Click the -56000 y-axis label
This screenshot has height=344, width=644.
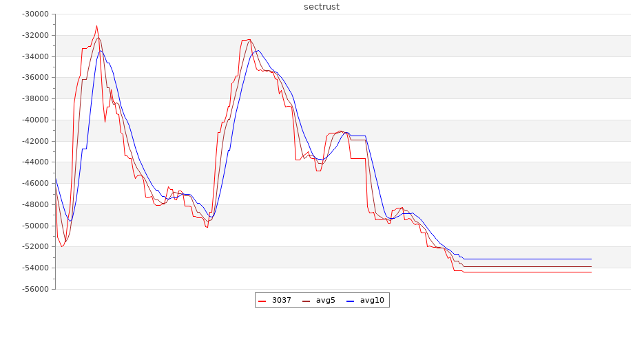(34, 290)
